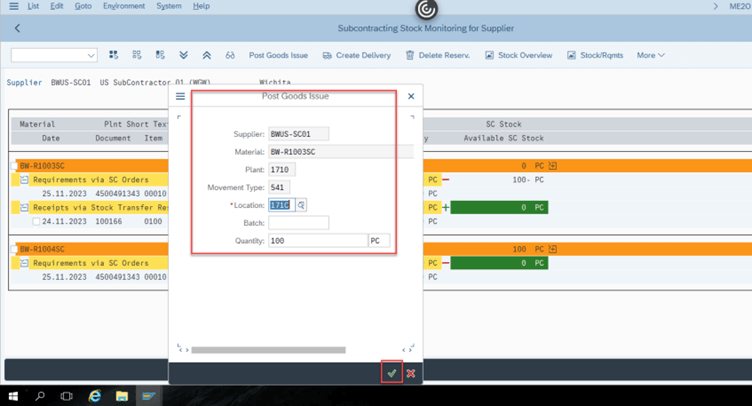Click the Plant field 1710
The image size is (752, 406).
[282, 170]
